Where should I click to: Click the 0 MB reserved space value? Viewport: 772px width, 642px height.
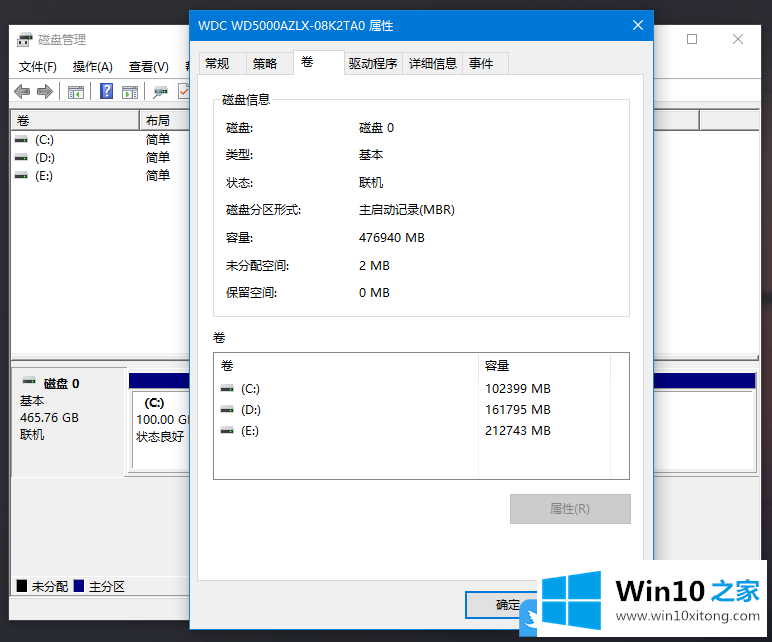click(x=374, y=293)
